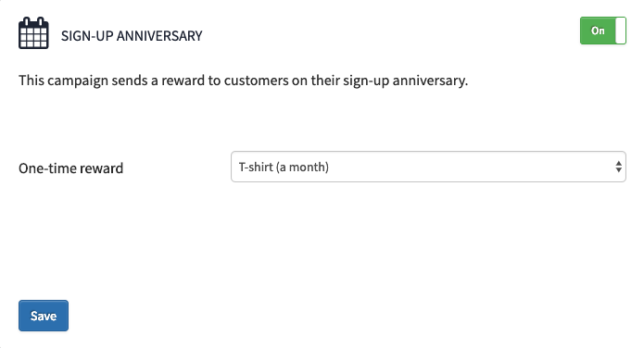644x348 pixels.
Task: Click the up arrow of the select caret
Action: 619,163
